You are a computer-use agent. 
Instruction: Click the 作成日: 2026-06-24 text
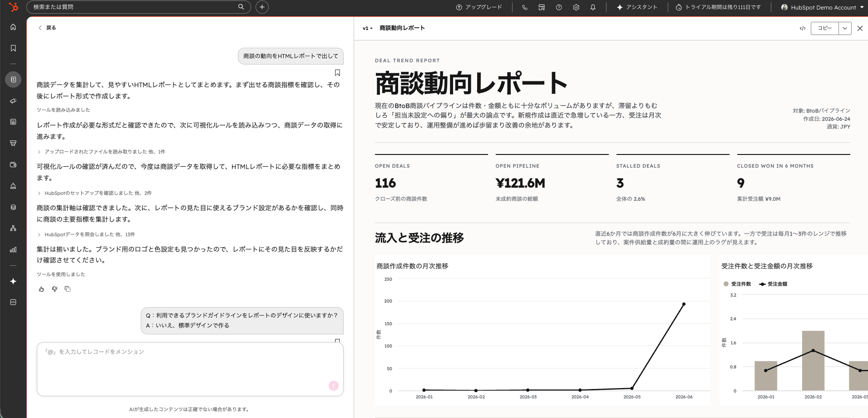[x=827, y=119]
